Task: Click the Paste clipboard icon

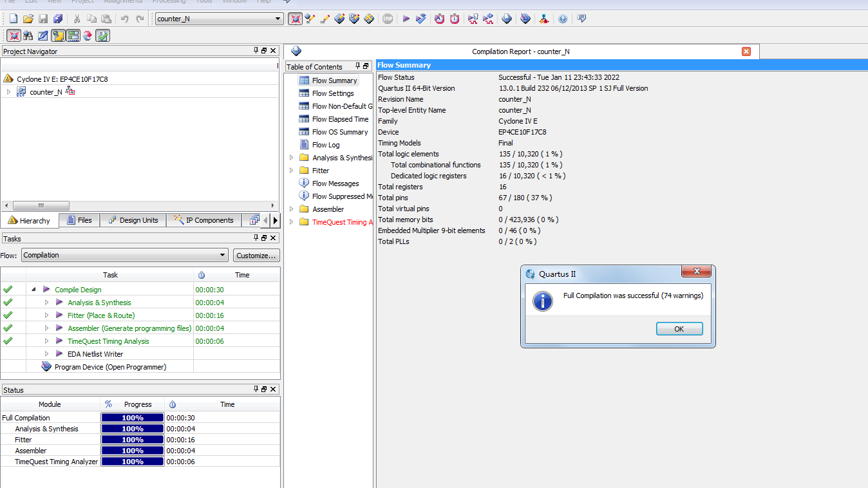Action: 106,19
